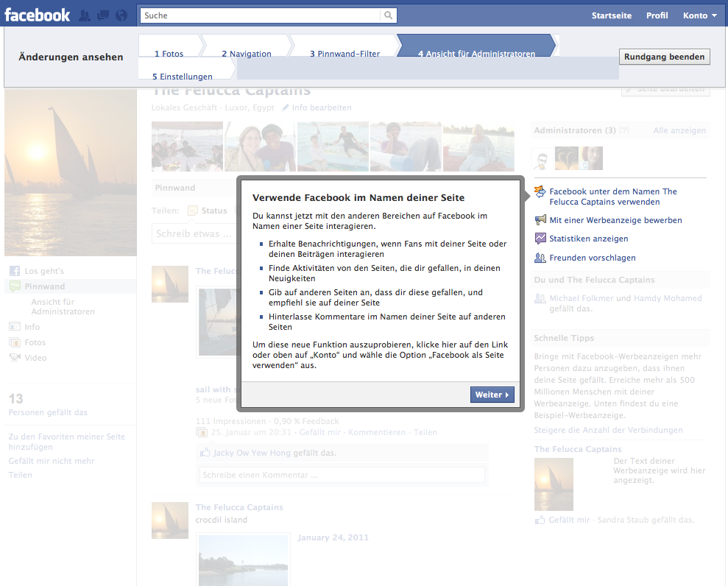This screenshot has height=586, width=728.
Task: Click the Pinnwand tab above the wall
Action: [175, 188]
